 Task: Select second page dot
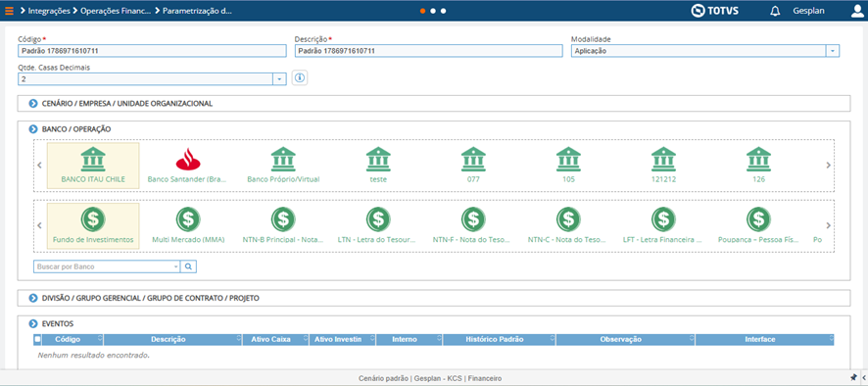pyautogui.click(x=433, y=11)
